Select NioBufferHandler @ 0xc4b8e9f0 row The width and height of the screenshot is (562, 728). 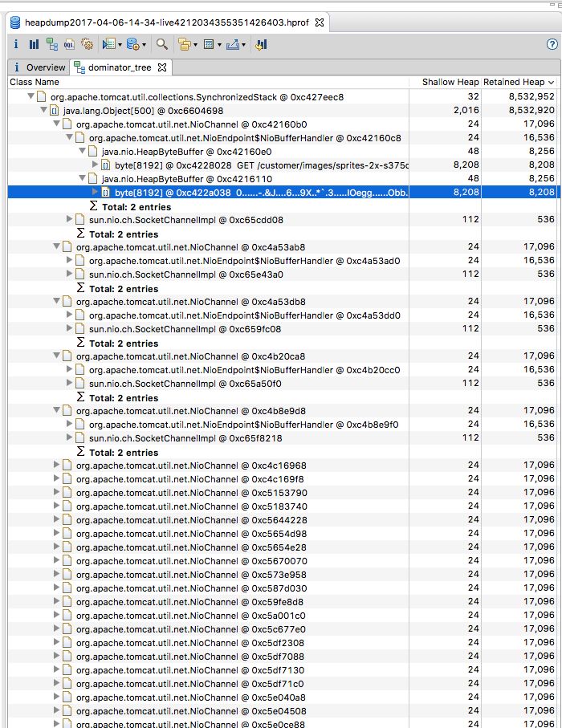click(283, 425)
